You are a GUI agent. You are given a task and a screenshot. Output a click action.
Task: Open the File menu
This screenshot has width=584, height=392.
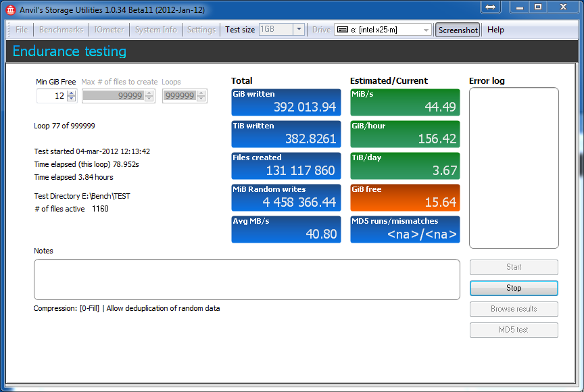(x=22, y=30)
